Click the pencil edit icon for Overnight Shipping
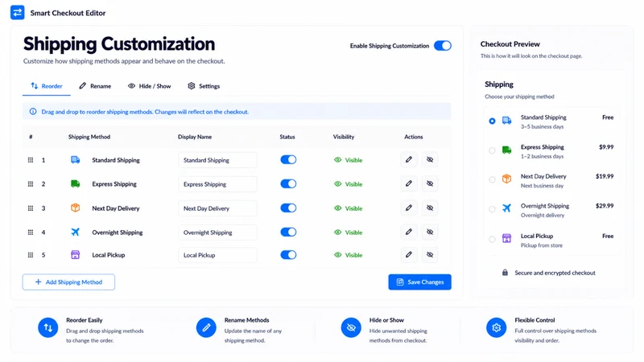Screen dimensions: 644x362 [x=409, y=232]
